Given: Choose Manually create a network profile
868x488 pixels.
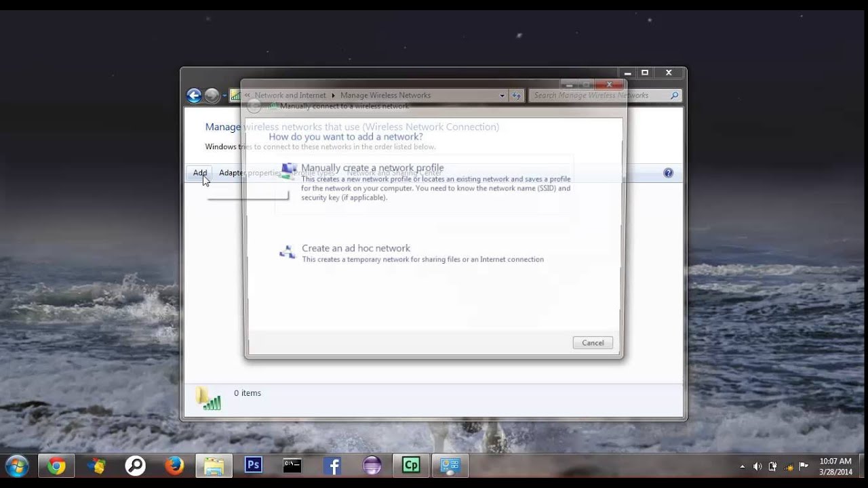Looking at the screenshot, I should (x=425, y=183).
